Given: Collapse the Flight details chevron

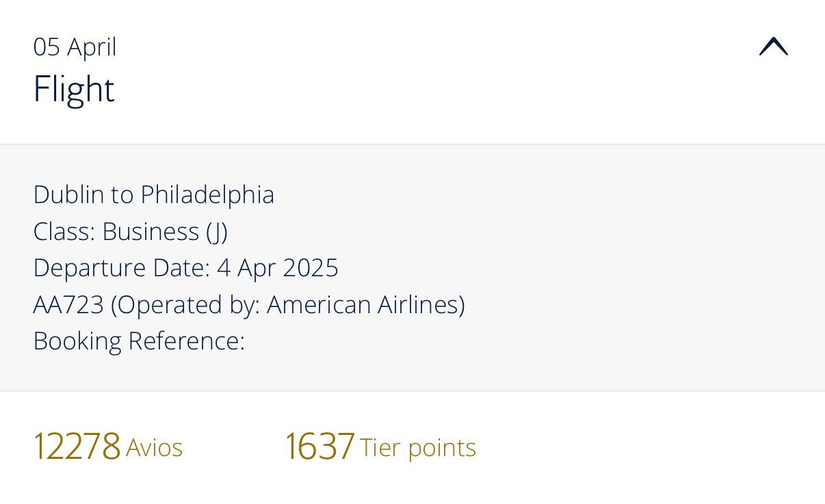Looking at the screenshot, I should 773,47.
